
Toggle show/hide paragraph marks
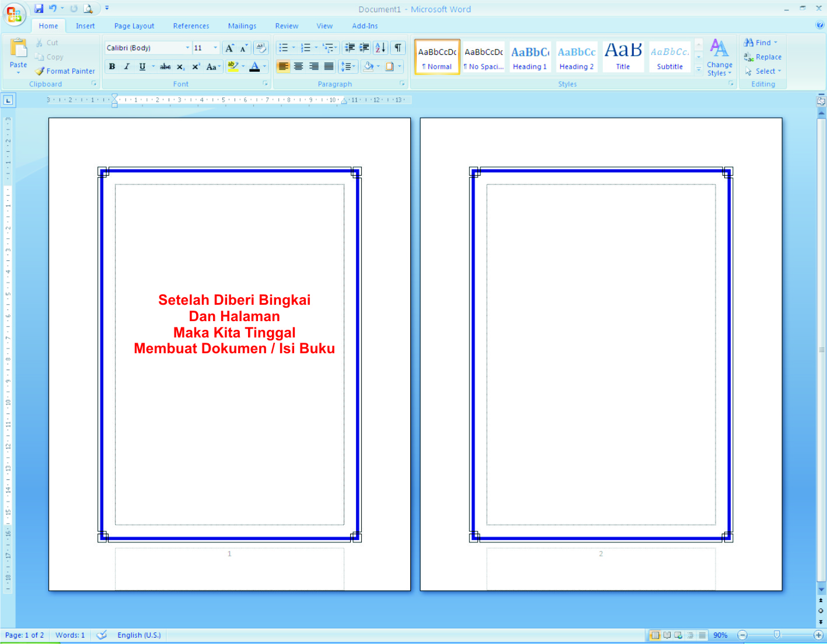click(x=398, y=48)
